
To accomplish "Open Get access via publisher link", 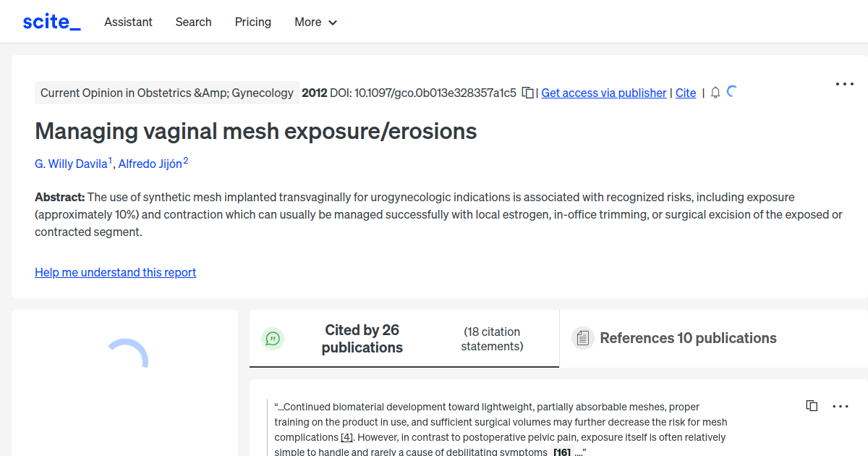I will point(603,93).
